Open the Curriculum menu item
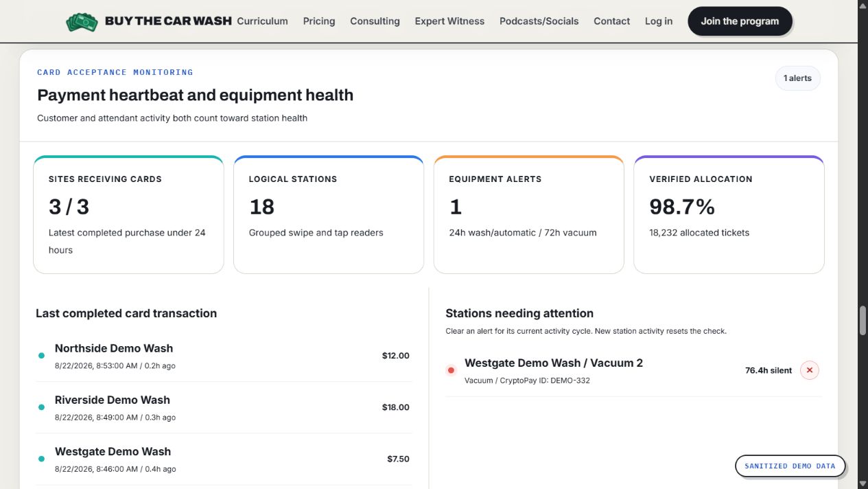868x489 pixels. coord(262,21)
